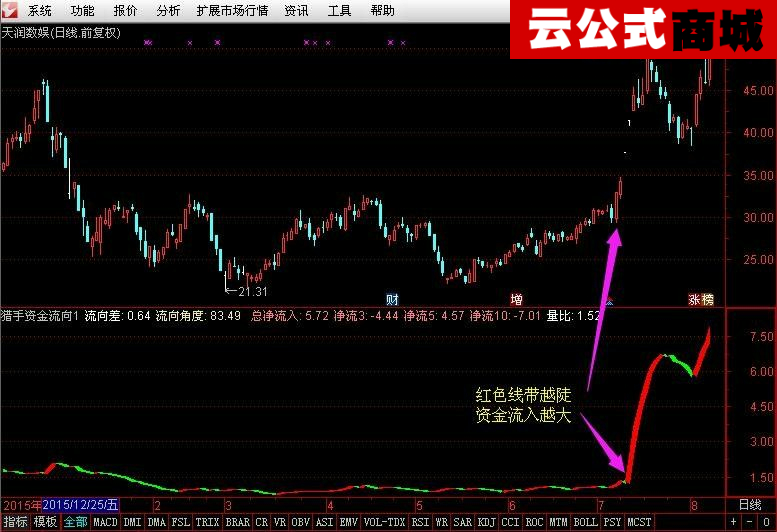The image size is (777, 532).
Task: Open the 扩展市场行情 menu
Action: pos(232,10)
